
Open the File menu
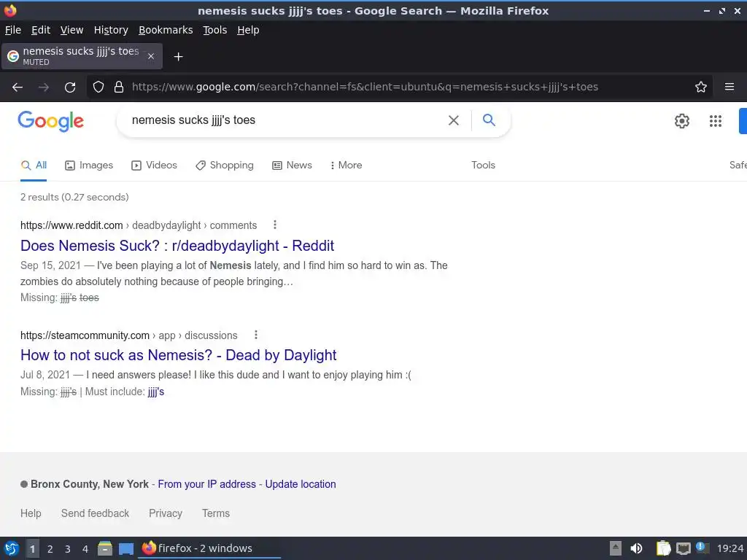pos(13,30)
